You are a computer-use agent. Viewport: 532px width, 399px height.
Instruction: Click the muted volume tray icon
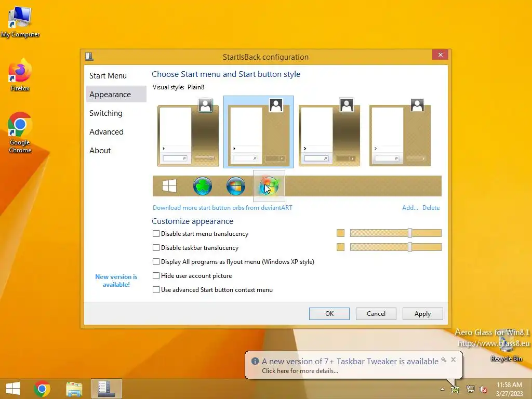click(x=483, y=389)
